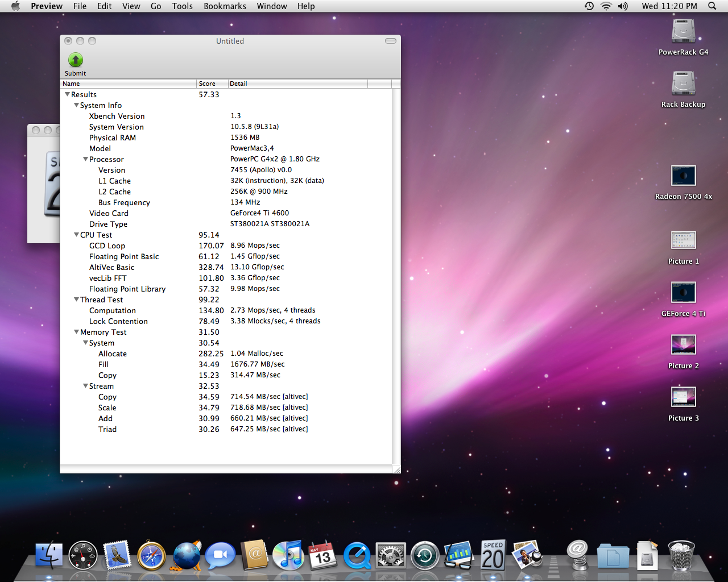
Task: Select Radeon 7500 4x thumbnail on desktop
Action: (x=683, y=176)
